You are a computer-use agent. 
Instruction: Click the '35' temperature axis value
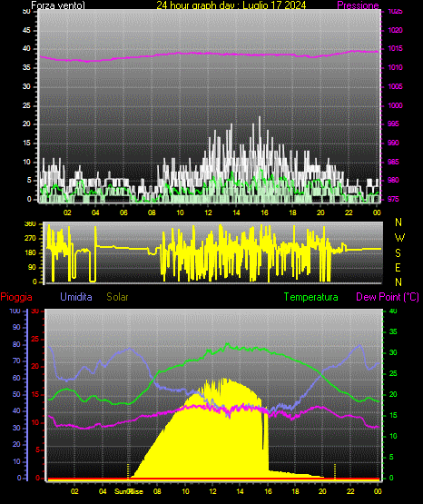[393, 331]
